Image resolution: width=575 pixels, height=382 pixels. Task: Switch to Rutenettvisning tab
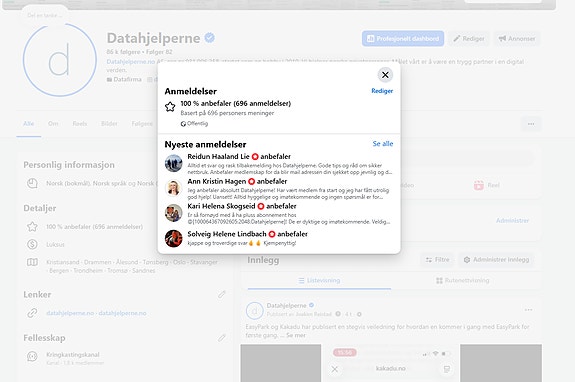coord(462,280)
